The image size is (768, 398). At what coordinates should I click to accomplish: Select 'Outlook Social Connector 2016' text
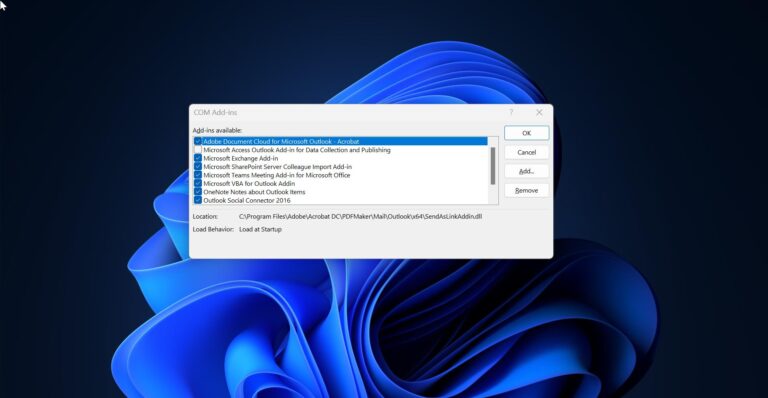click(247, 200)
